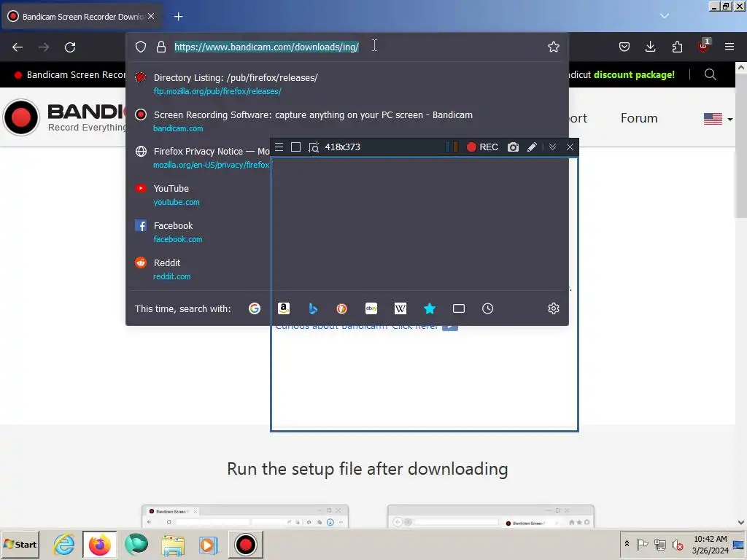Open new tab with plus button
The height and width of the screenshot is (560, 747).
(x=178, y=17)
